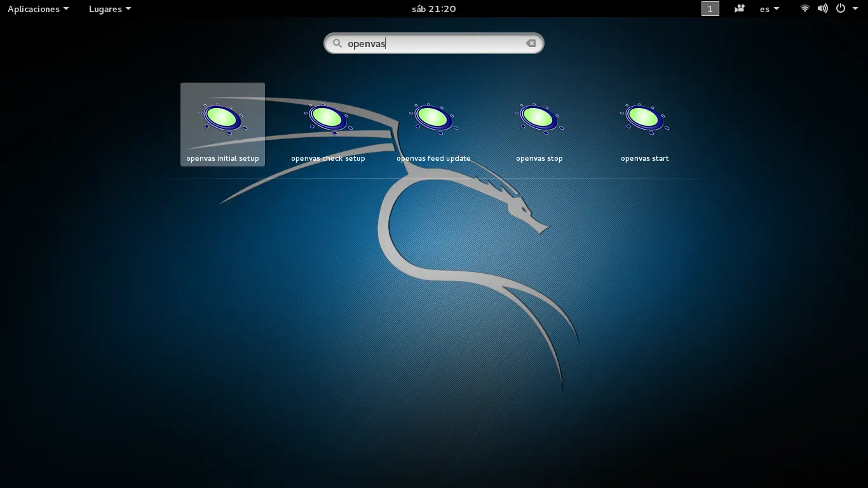Open the screen recorder camera icon
The width and height of the screenshot is (868, 488).
pos(740,8)
